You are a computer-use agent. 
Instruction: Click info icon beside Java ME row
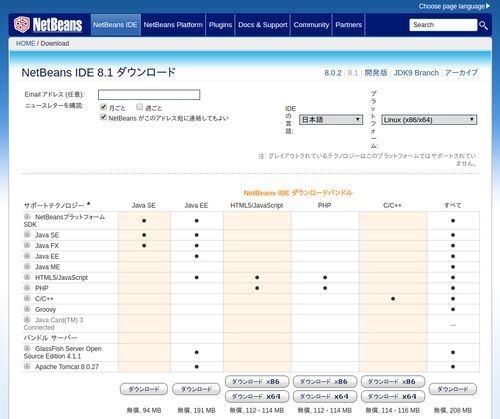tap(27, 266)
